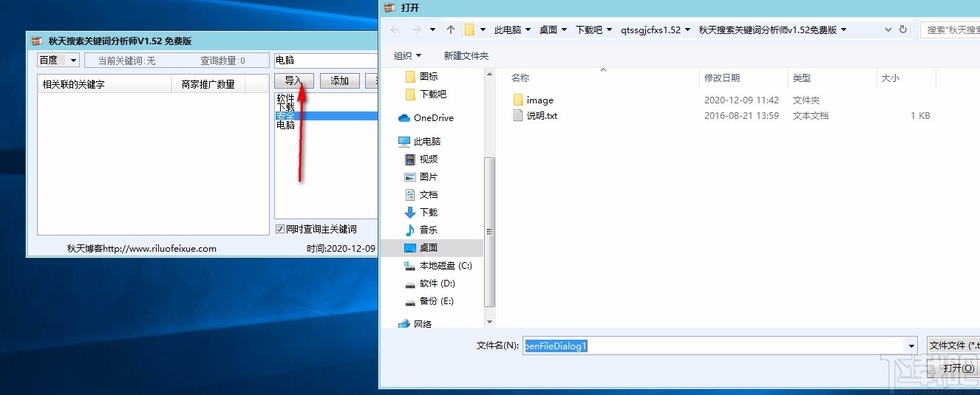Click the 相关联的关键字 column header
Viewport: 980px width, 395px height.
pos(104,84)
